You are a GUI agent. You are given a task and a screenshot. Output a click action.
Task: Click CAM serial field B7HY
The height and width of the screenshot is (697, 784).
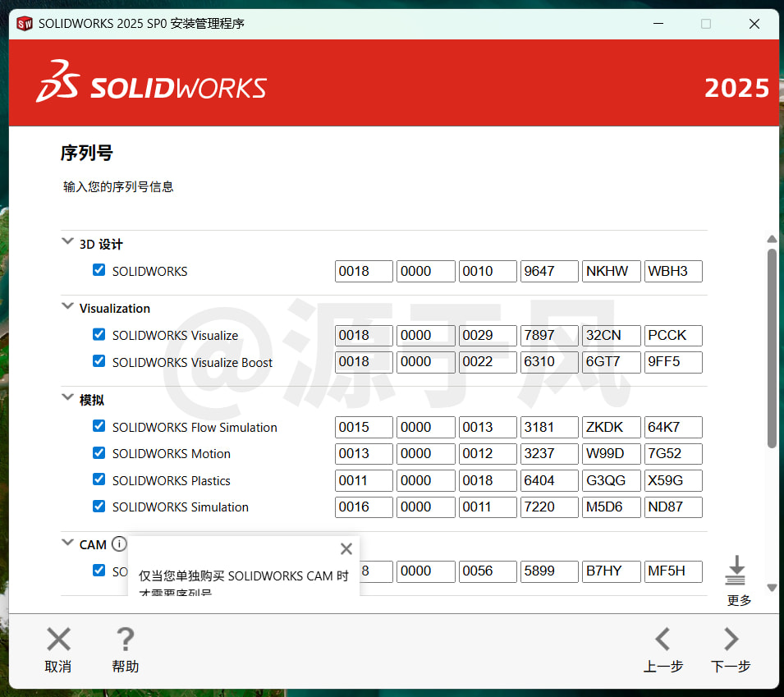click(x=611, y=571)
